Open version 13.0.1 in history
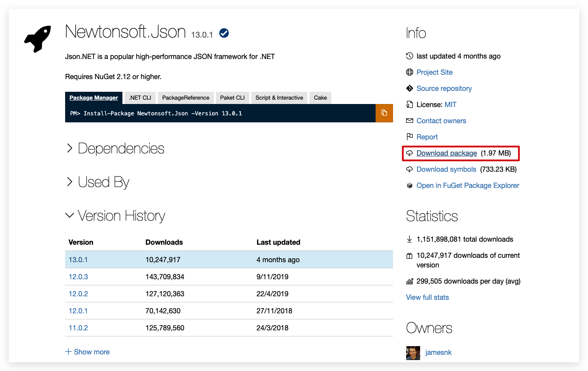Viewport: 588px width, 371px height. (x=78, y=260)
